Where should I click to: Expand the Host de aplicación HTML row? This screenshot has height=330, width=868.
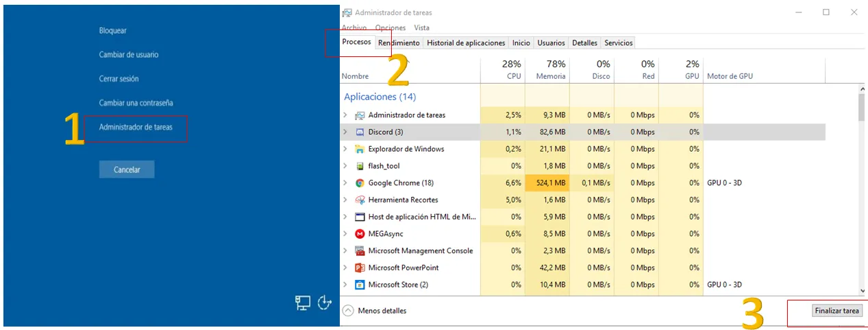click(345, 217)
